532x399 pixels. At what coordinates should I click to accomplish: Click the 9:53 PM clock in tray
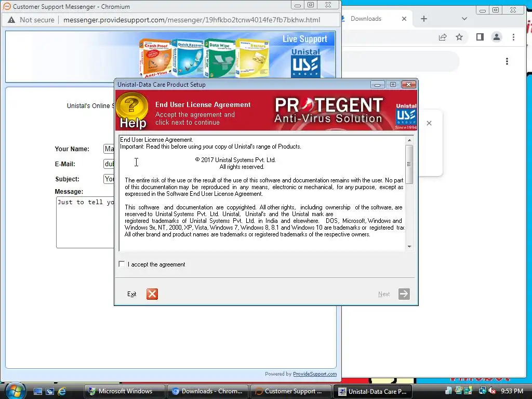tap(512, 391)
